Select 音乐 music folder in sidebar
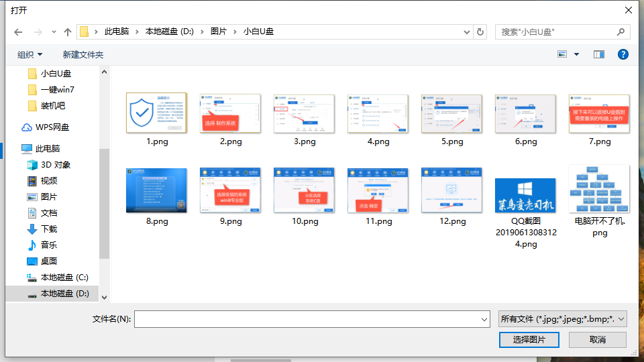644x362 pixels. [x=49, y=245]
